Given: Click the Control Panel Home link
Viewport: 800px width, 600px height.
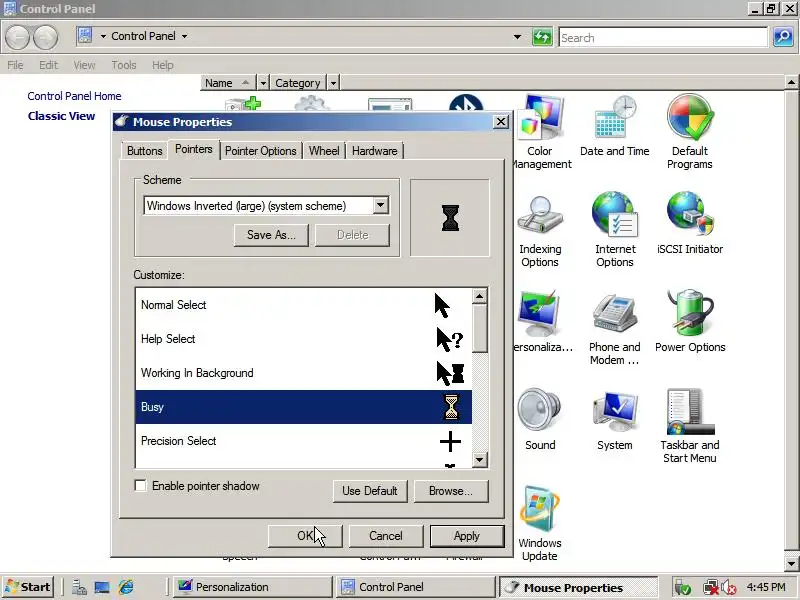Looking at the screenshot, I should pyautogui.click(x=74, y=96).
